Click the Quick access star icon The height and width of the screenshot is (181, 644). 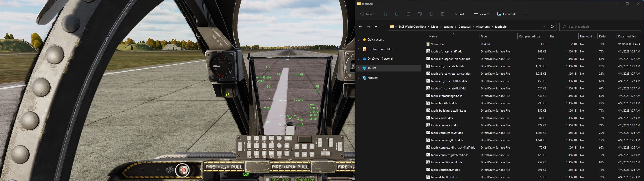[x=364, y=40]
